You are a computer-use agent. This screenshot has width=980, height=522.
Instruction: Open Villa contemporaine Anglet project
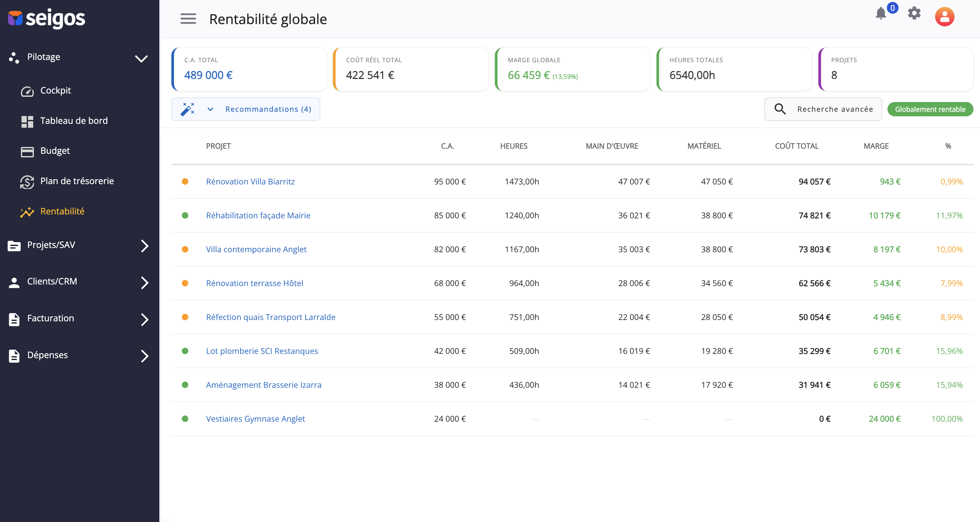click(256, 249)
